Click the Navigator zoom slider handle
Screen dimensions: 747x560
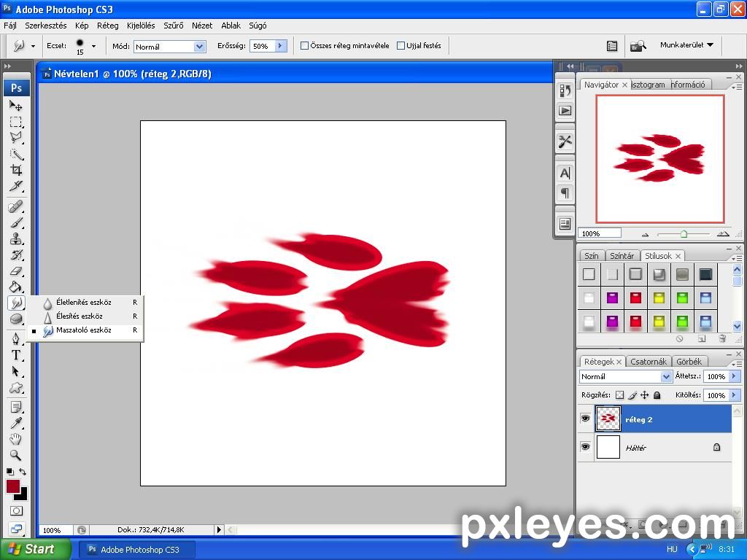[684, 234]
